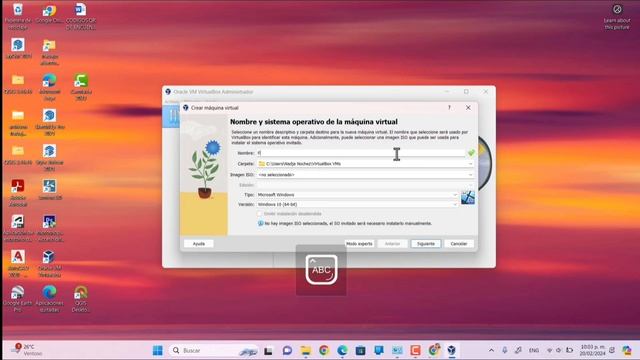Open Microsoft Store from the taskbar
The width and height of the screenshot is (640, 360).
(x=360, y=350)
